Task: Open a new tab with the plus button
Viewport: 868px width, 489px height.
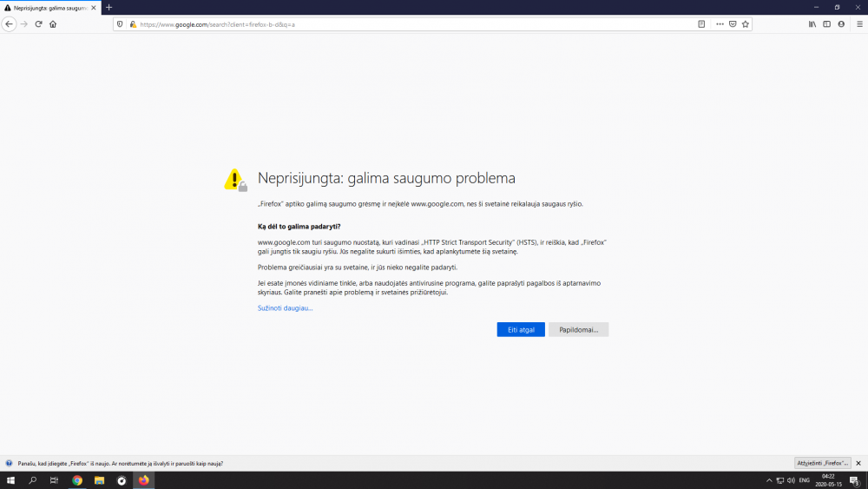Action: pos(109,8)
